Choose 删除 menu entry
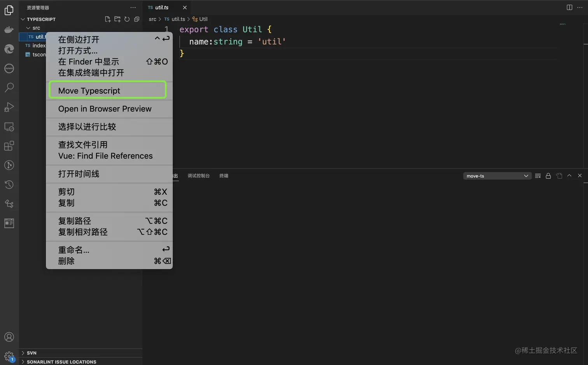The image size is (588, 365). pos(109,261)
